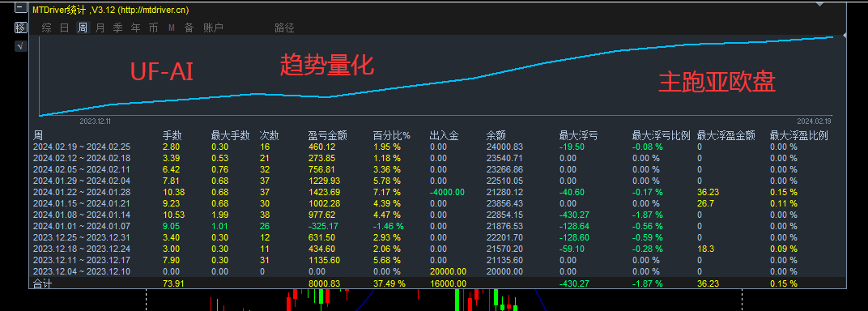Click the 最大浮盈金额 column header
Image resolution: width=868 pixels, height=311 pixels.
click(x=725, y=135)
